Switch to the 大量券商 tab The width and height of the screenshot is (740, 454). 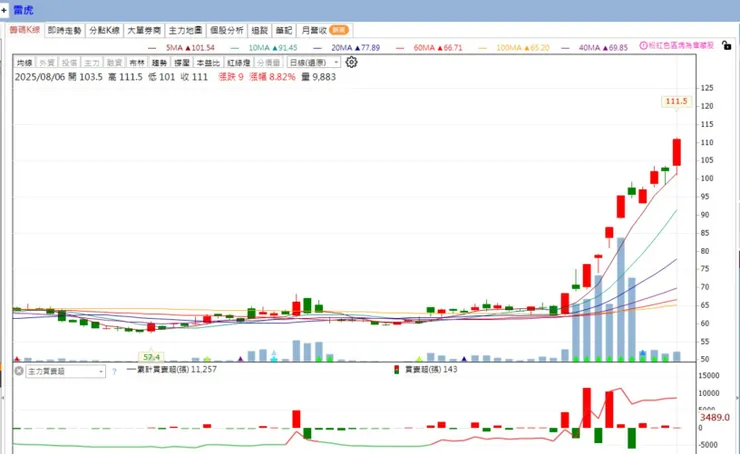point(144,30)
